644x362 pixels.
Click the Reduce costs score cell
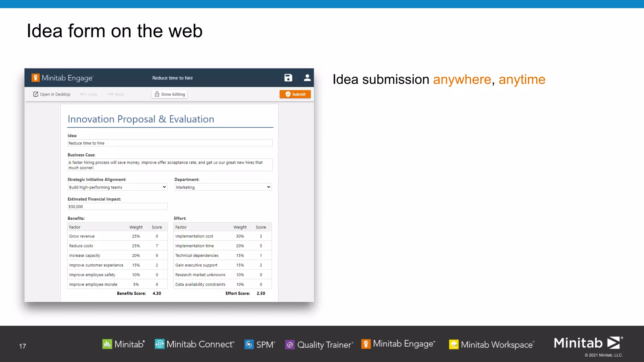pos(157,246)
